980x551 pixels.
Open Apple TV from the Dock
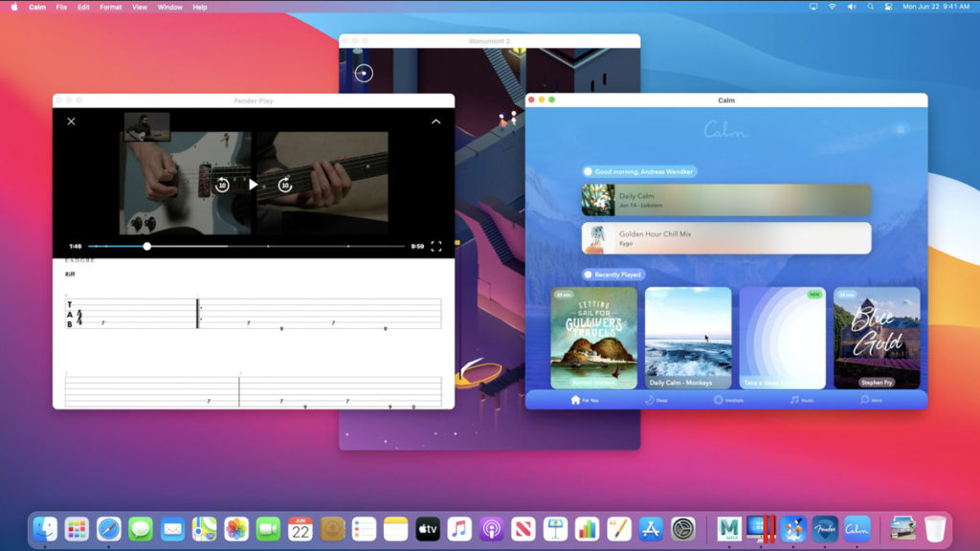[428, 530]
